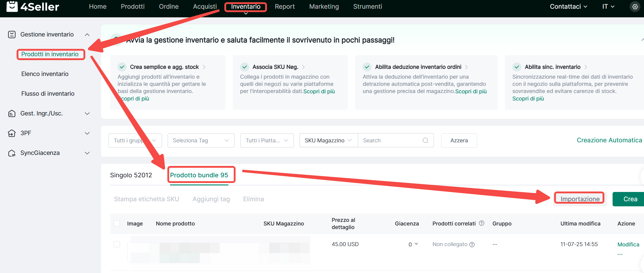Open Creazione Automatica link

point(609,140)
